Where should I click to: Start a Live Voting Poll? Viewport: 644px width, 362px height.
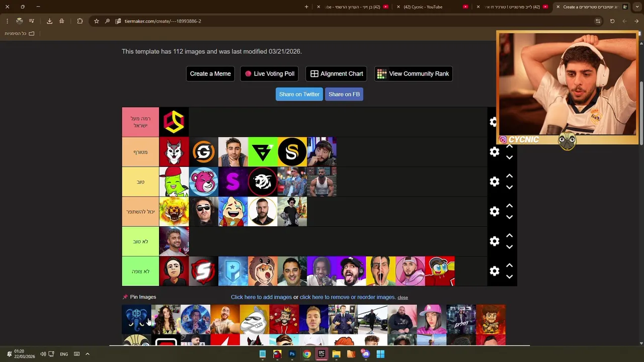coord(270,73)
